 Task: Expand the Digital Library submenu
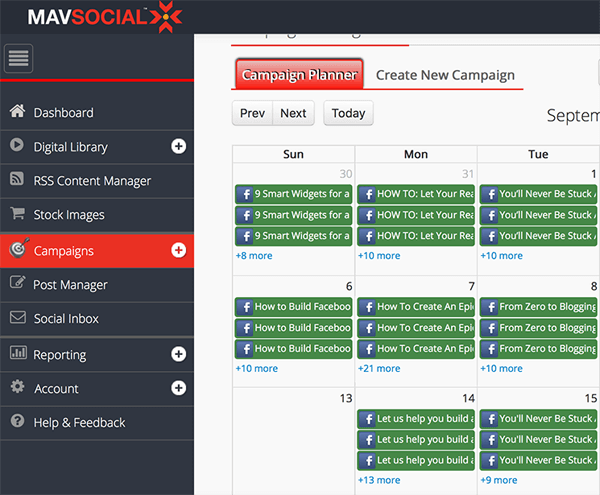pyautogui.click(x=179, y=146)
